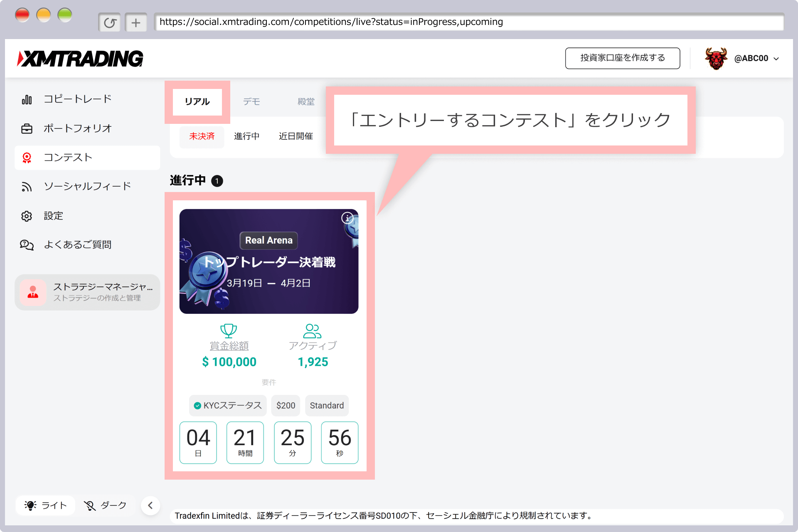Open the 殿堂 tab

[x=306, y=102]
